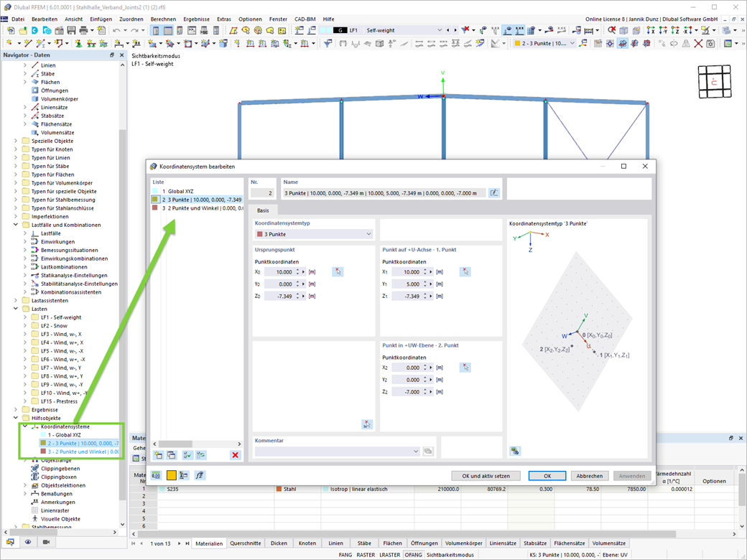Open Koordinatensystemtyp 3 Punkte dropdown
747x560 pixels.
[313, 234]
